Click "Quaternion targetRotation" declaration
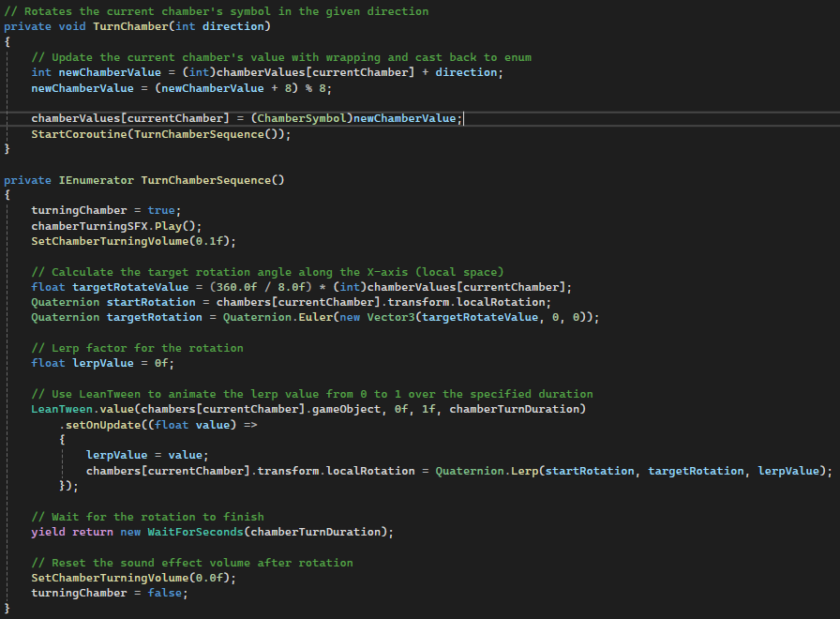This screenshot has width=840, height=619. (117, 317)
